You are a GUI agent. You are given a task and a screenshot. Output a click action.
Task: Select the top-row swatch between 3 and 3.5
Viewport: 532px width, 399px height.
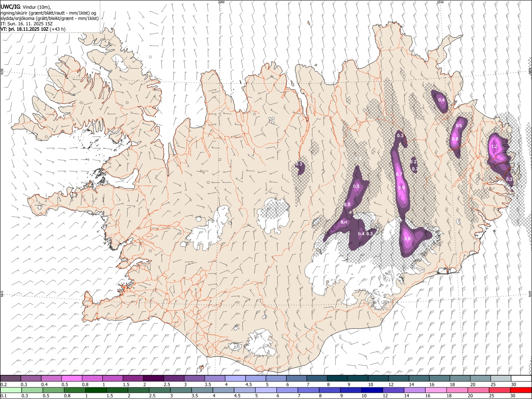coord(194,379)
